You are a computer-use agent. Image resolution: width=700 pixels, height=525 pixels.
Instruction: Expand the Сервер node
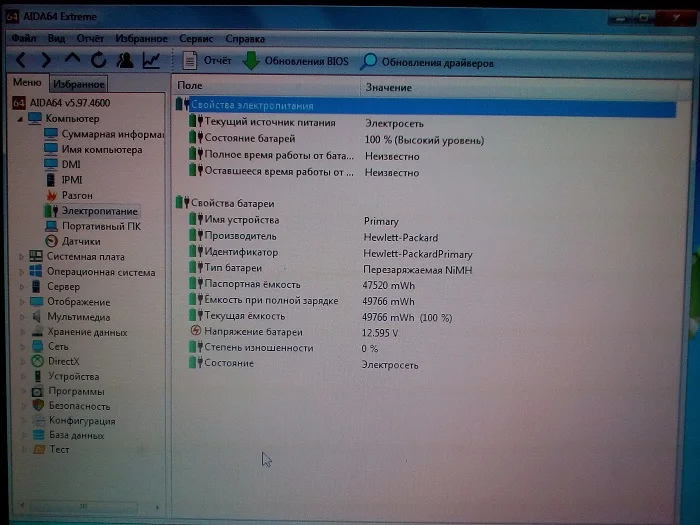coord(21,287)
